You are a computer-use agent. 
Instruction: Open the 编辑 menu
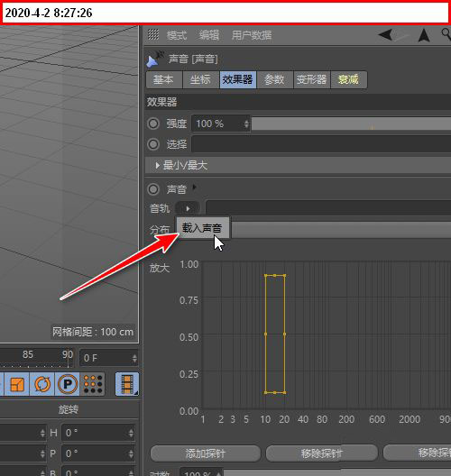point(209,35)
